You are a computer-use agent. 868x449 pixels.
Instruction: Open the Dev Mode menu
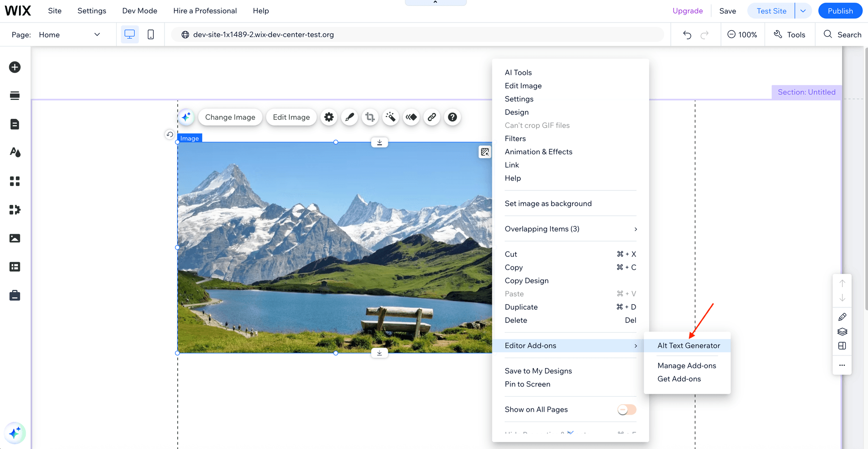tap(139, 10)
